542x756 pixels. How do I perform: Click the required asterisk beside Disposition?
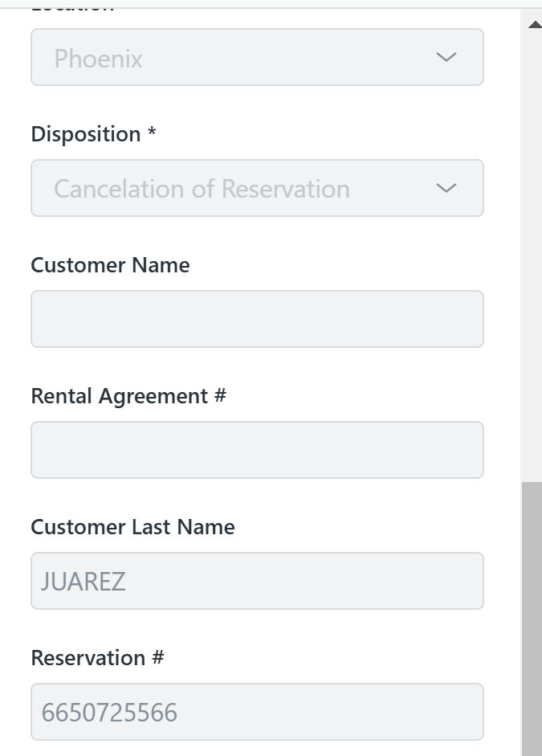click(x=152, y=134)
